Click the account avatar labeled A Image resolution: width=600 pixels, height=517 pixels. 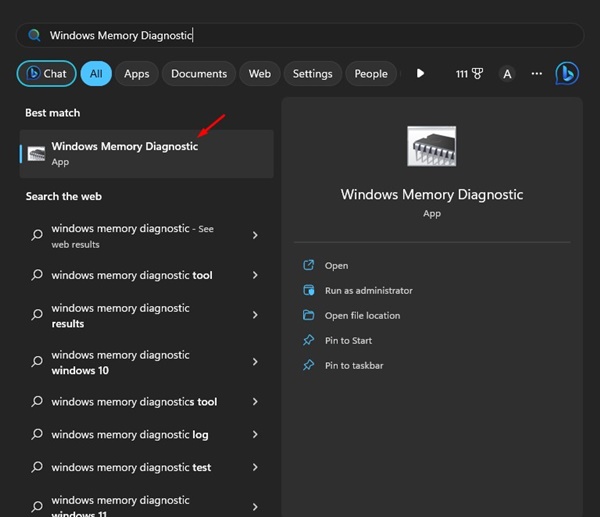point(507,74)
